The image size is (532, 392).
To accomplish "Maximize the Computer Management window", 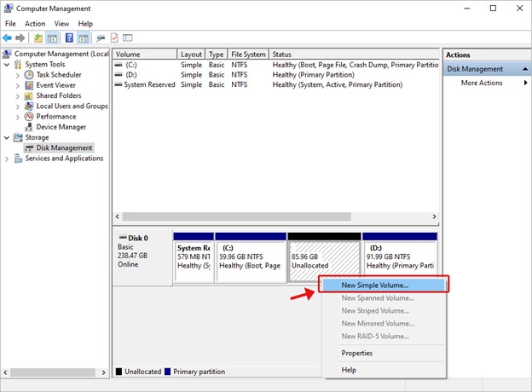I will [494, 9].
